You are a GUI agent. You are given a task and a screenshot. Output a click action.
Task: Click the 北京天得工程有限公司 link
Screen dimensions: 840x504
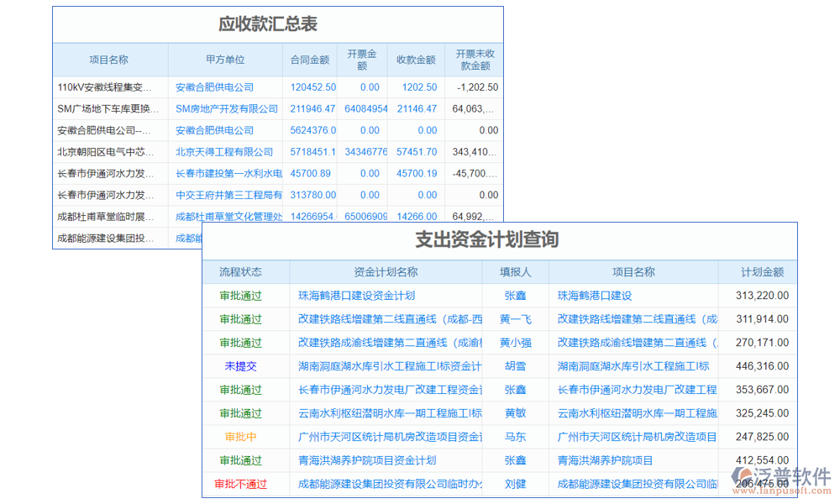pos(223,151)
